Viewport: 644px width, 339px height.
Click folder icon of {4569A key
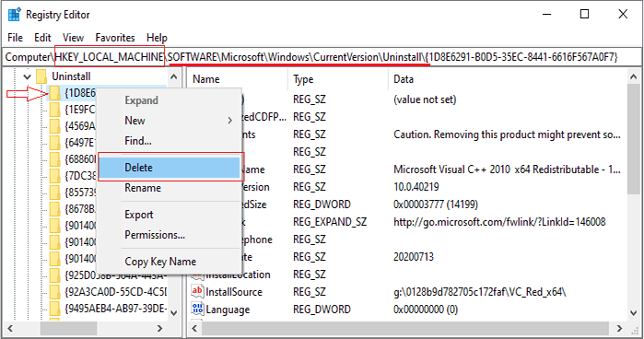pos(54,125)
